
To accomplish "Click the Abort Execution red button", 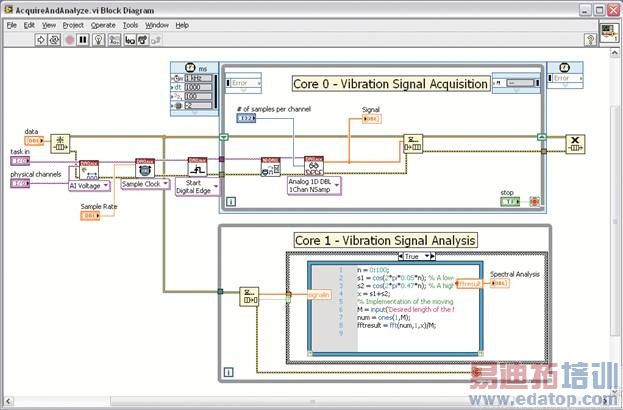I will click(x=70, y=40).
